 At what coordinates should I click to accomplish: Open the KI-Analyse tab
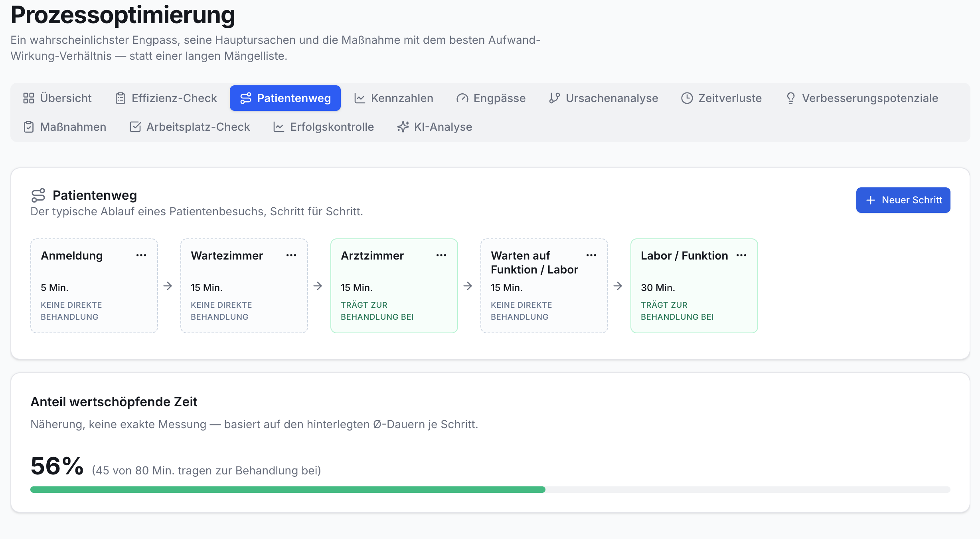point(434,127)
